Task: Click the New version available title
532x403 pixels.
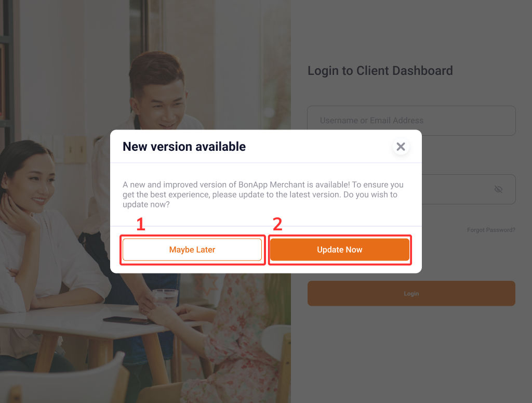Action: [184, 147]
